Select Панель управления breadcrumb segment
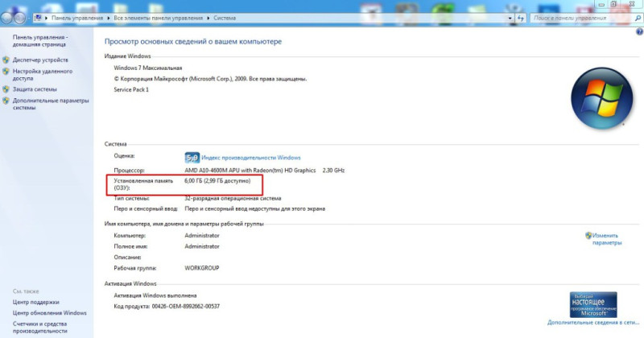Screen dimensions: 644x338 click(77, 18)
